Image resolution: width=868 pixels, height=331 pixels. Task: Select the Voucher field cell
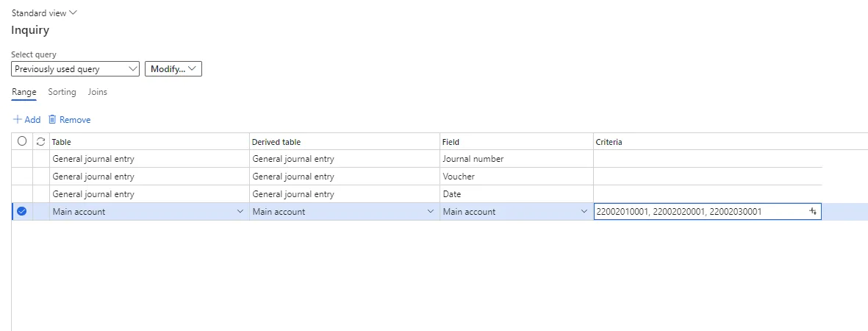(x=517, y=177)
